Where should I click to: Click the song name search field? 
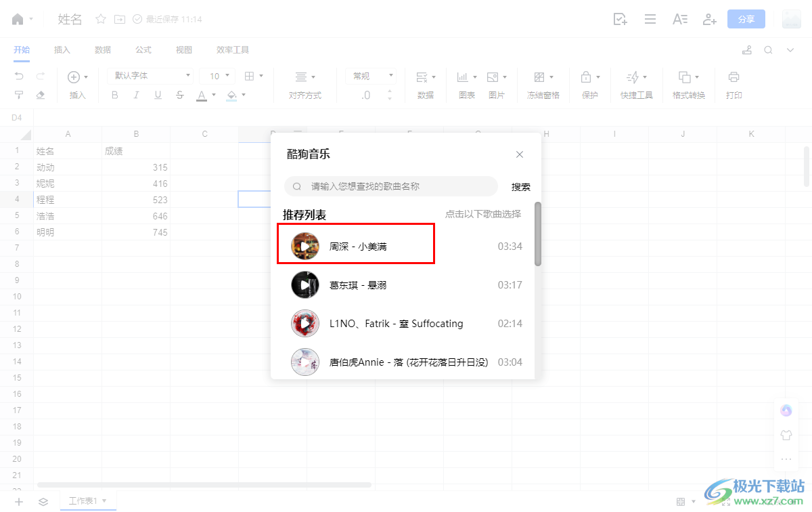[x=391, y=186]
